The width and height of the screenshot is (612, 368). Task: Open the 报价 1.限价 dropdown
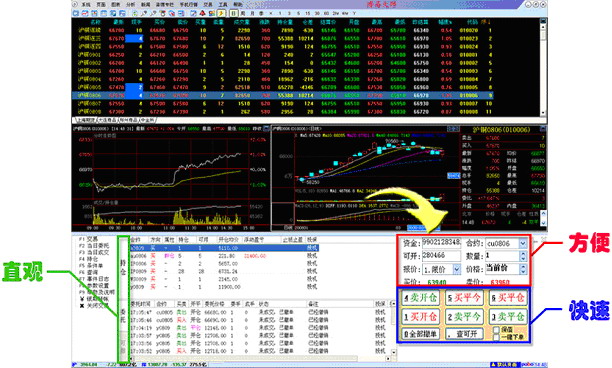pyautogui.click(x=456, y=269)
